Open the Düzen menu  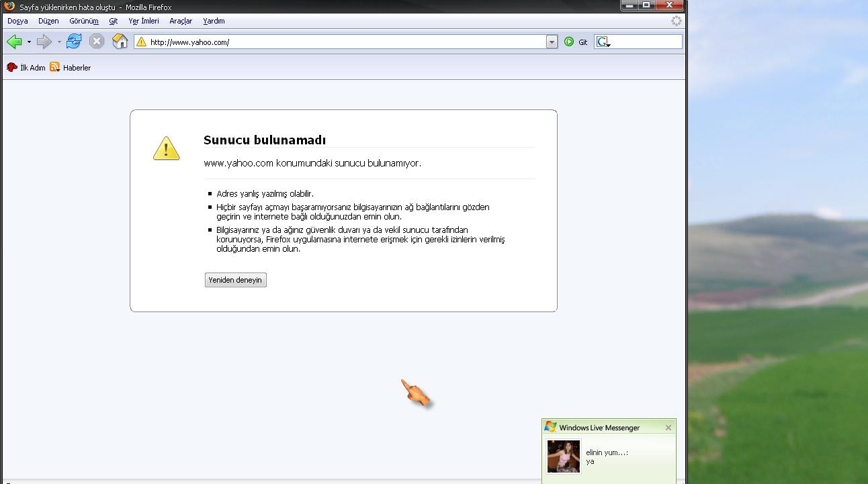(48, 21)
